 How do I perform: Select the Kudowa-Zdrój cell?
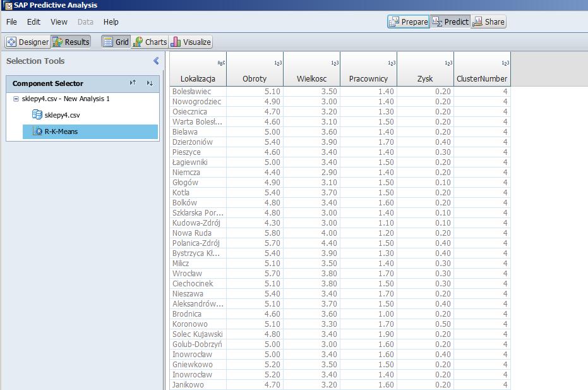198,223
